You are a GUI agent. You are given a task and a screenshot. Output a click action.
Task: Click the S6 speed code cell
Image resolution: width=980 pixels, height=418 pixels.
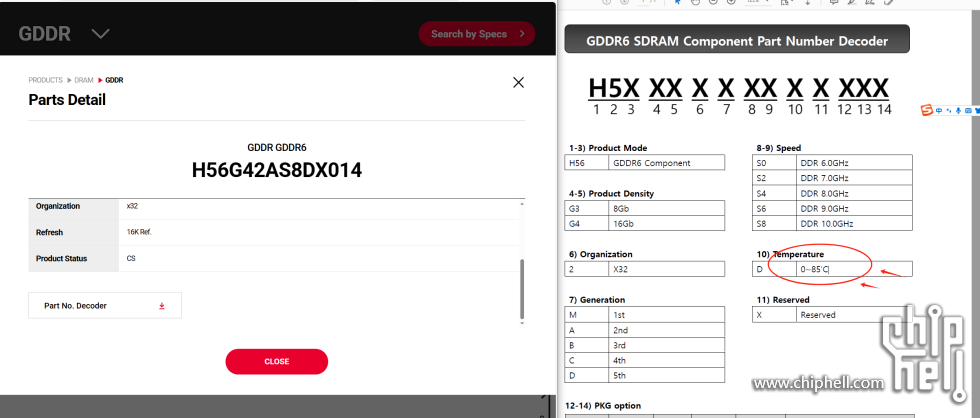(x=774, y=208)
